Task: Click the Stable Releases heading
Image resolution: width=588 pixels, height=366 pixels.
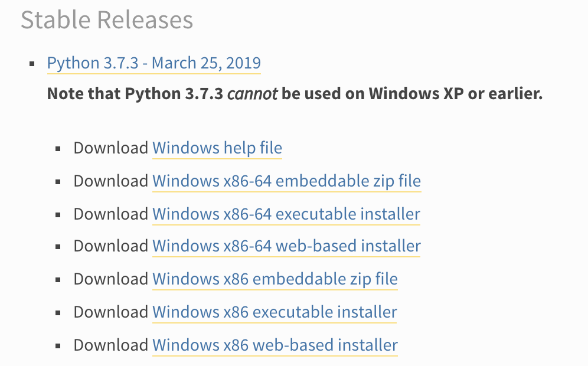Action: [106, 19]
